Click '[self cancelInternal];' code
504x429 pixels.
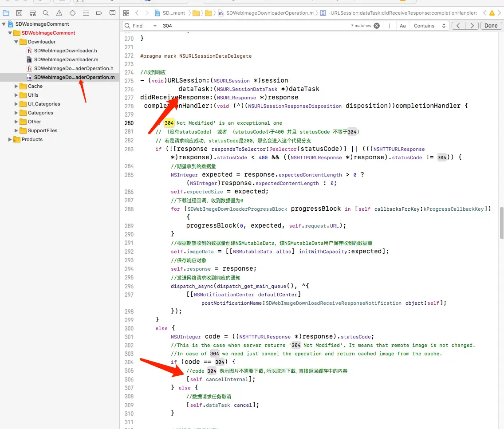pyautogui.click(x=221, y=379)
